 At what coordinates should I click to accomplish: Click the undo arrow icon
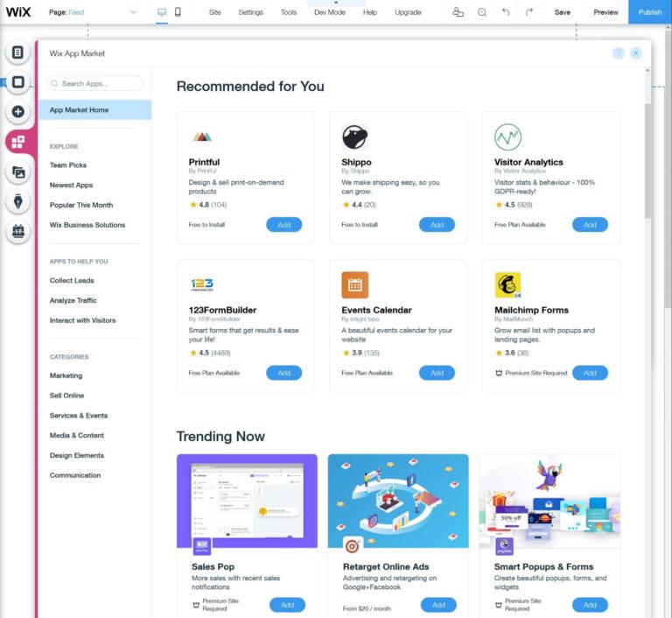coord(506,12)
